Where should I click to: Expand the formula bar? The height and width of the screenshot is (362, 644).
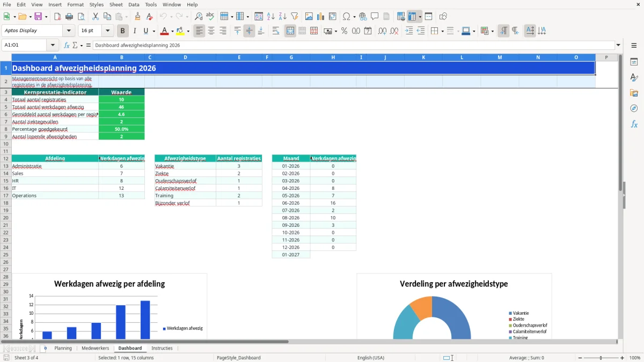click(x=618, y=45)
